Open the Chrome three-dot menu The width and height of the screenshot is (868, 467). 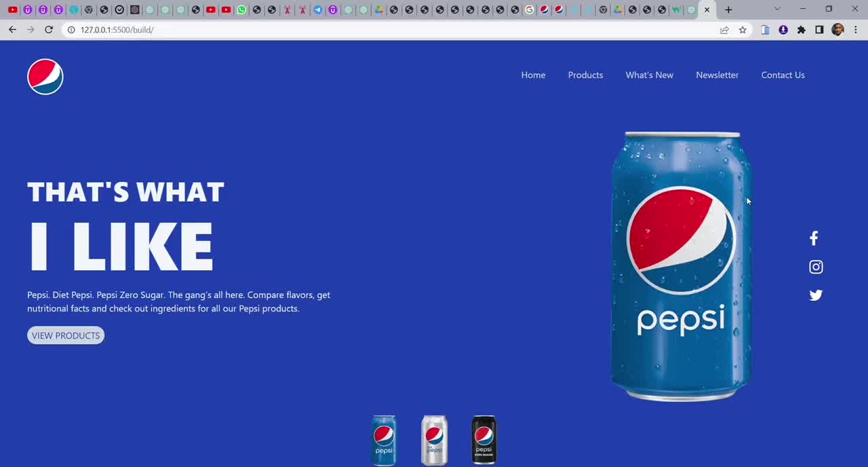[856, 30]
